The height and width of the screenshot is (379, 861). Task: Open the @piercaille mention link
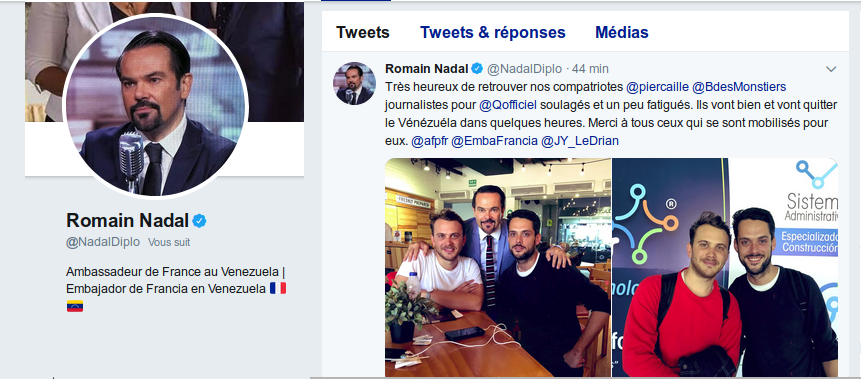pyautogui.click(x=657, y=87)
